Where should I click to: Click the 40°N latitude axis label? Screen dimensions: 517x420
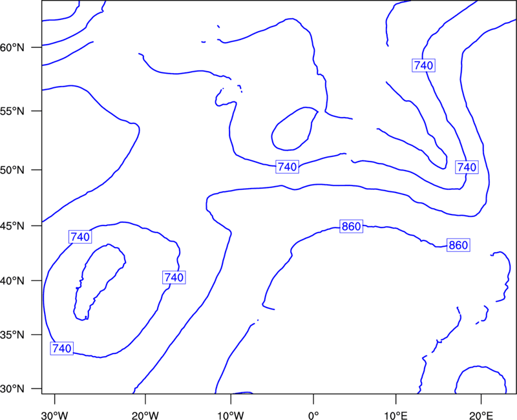[x=12, y=281]
